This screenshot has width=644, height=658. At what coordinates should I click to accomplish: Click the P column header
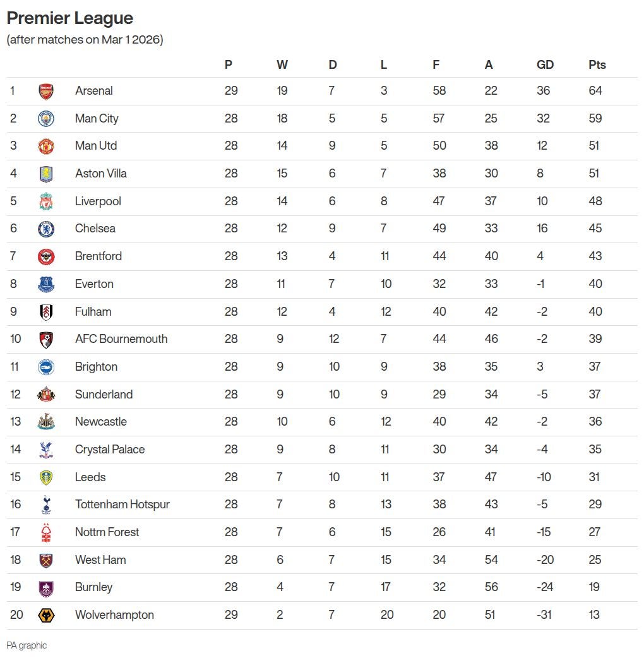click(x=229, y=65)
